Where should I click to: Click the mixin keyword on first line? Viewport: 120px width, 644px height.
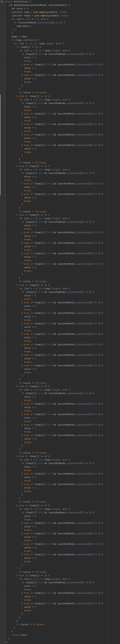click(x=9, y=1)
